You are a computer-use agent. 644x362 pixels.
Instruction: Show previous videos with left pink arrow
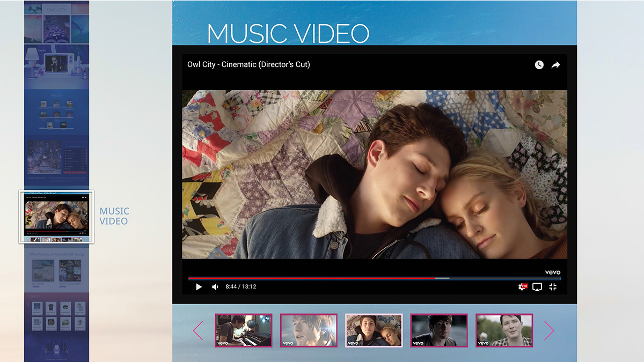point(198,330)
